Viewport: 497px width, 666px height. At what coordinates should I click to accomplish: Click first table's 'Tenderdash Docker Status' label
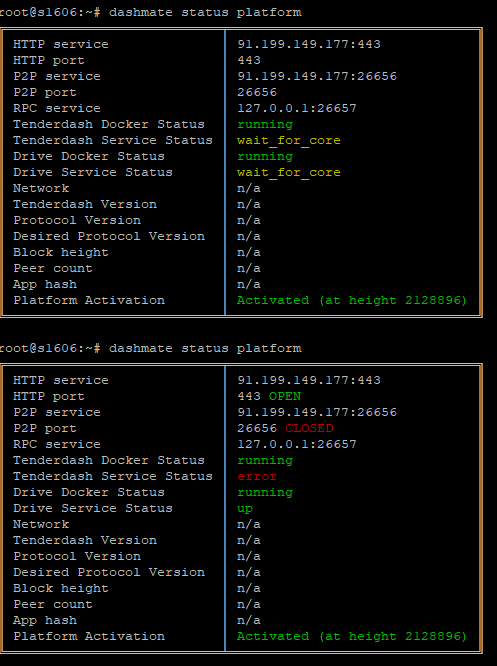(109, 124)
